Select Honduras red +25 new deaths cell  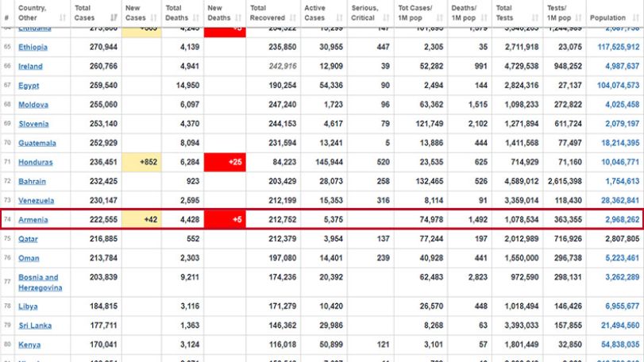(x=225, y=162)
